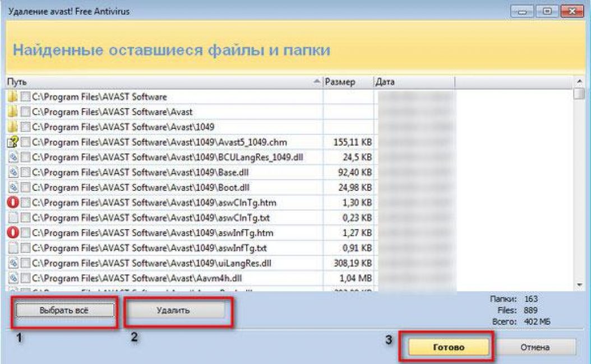Click the scrollbar down arrow
The height and width of the screenshot is (364, 591).
click(579, 286)
